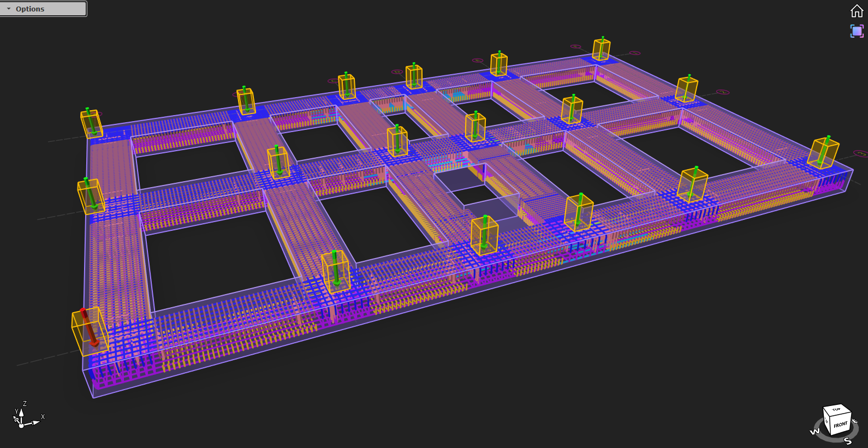Select the TOP face of the view cube

[836, 409]
